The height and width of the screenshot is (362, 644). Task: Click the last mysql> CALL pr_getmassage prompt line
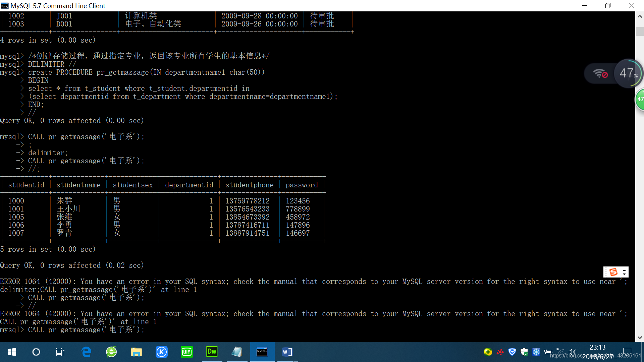[x=72, y=330]
